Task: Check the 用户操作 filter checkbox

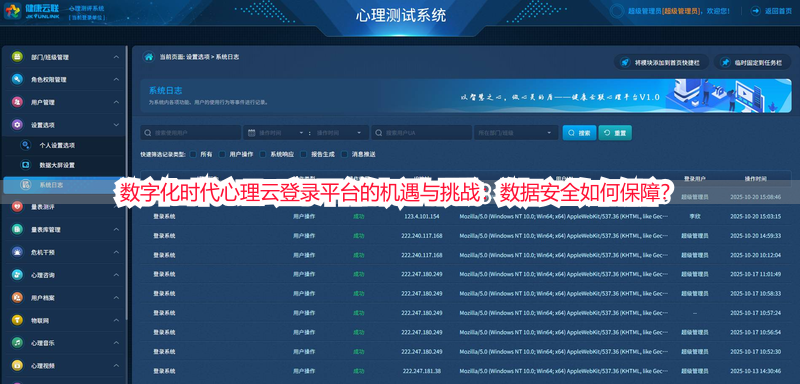Action: 222,154
